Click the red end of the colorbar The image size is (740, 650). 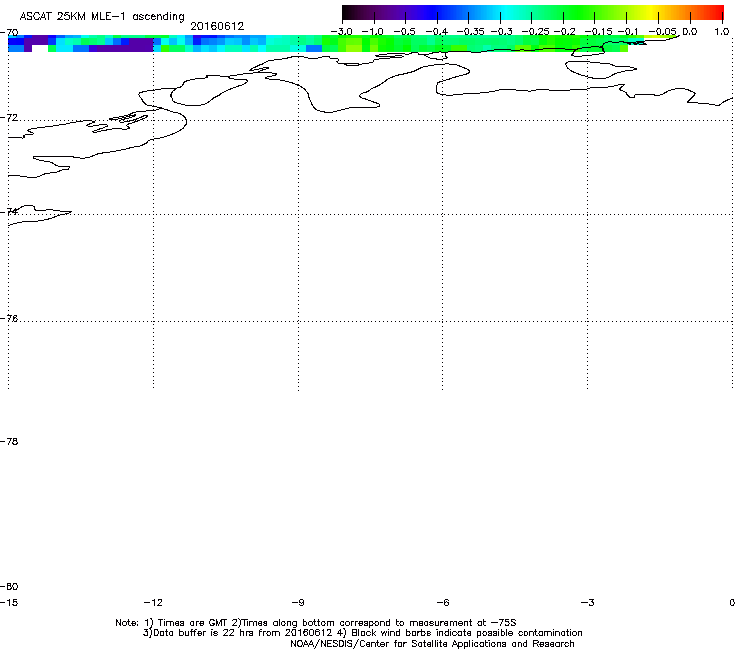[x=718, y=13]
